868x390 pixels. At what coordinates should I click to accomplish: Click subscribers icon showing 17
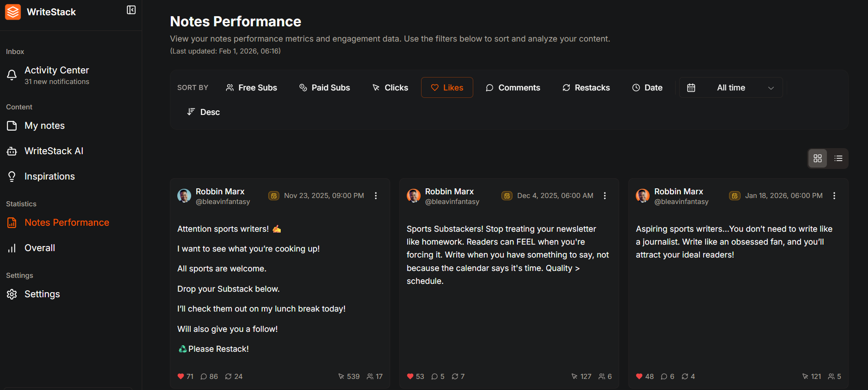370,377
